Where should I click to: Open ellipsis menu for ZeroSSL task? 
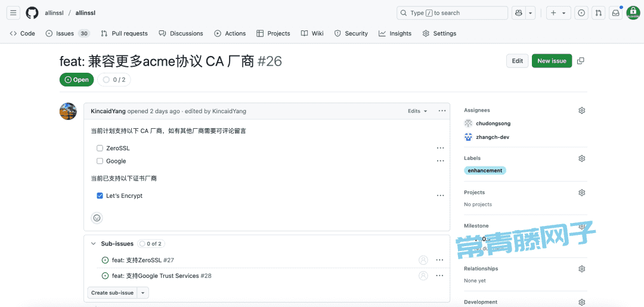pyautogui.click(x=440, y=148)
